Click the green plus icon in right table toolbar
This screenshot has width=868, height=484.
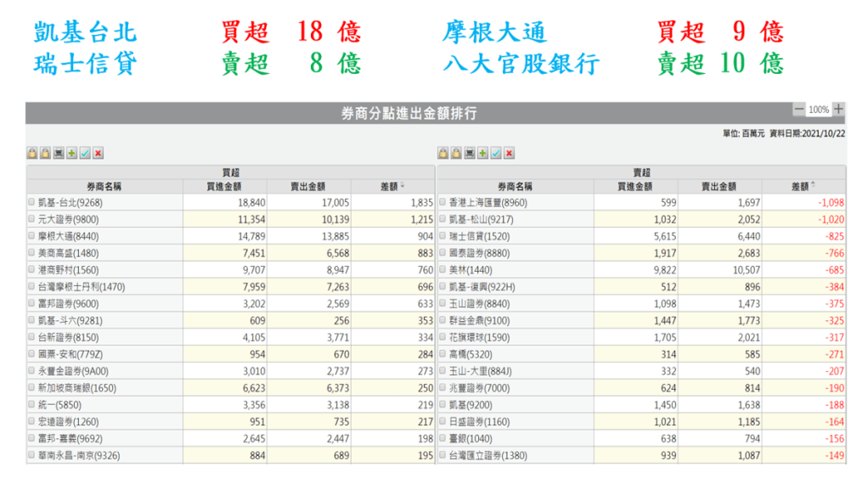pos(482,154)
